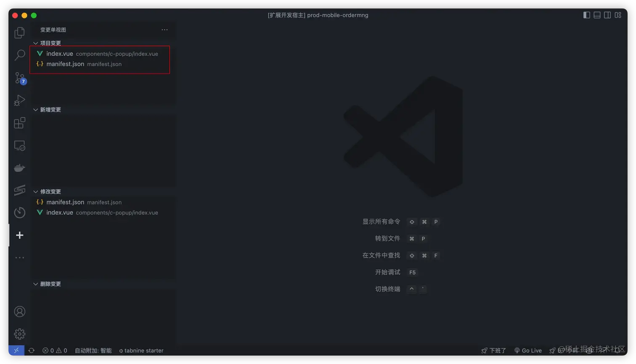Open problems panel from errors and warnings count
This screenshot has width=636, height=364.
click(x=55, y=350)
